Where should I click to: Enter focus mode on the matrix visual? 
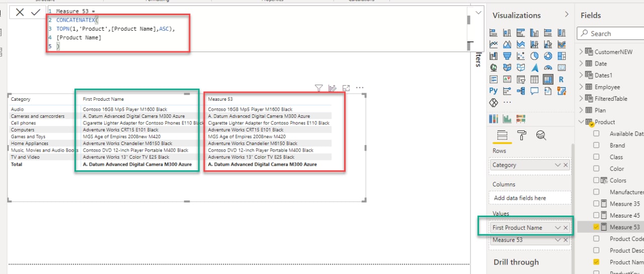[346, 88]
